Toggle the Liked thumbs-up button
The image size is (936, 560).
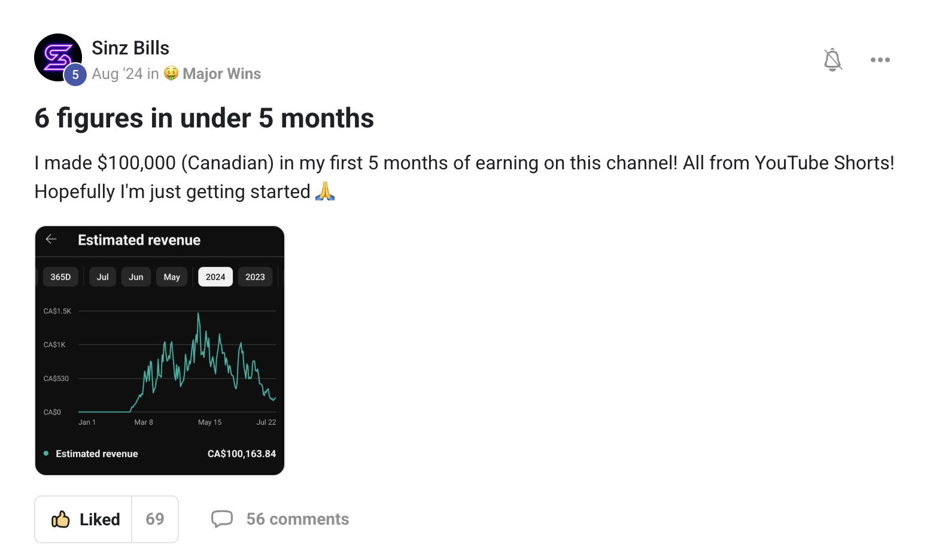point(84,519)
